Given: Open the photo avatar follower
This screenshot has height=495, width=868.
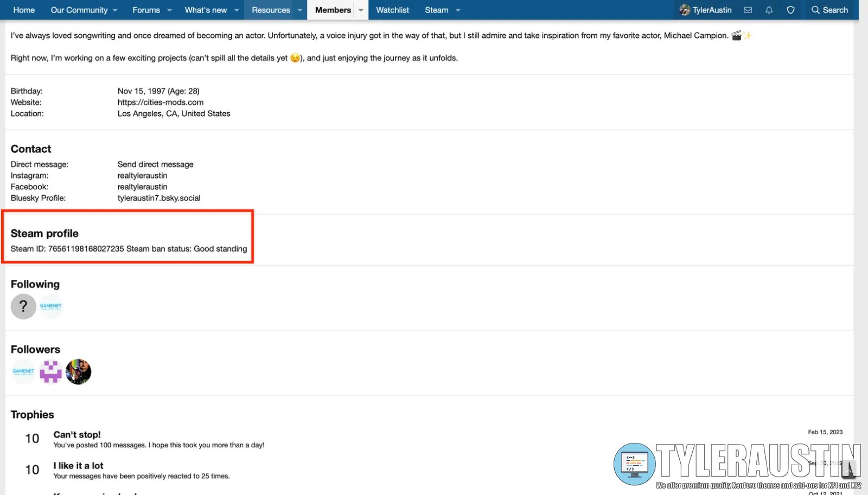Looking at the screenshot, I should coord(78,372).
